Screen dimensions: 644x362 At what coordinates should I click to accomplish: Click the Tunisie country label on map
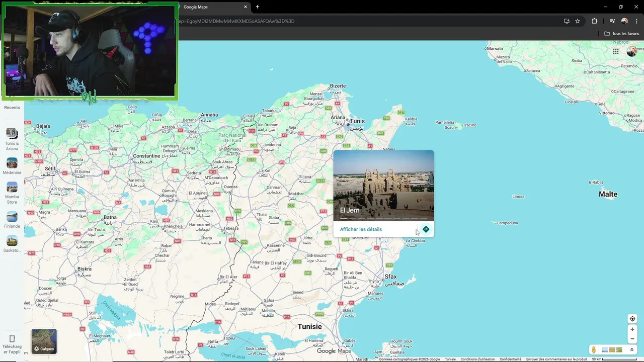[309, 327]
